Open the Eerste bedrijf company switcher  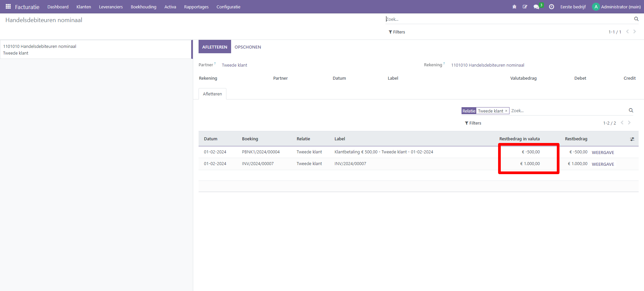pyautogui.click(x=573, y=7)
